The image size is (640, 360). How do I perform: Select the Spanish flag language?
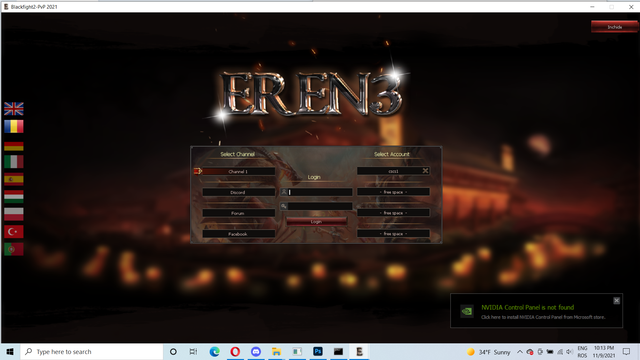point(14,179)
